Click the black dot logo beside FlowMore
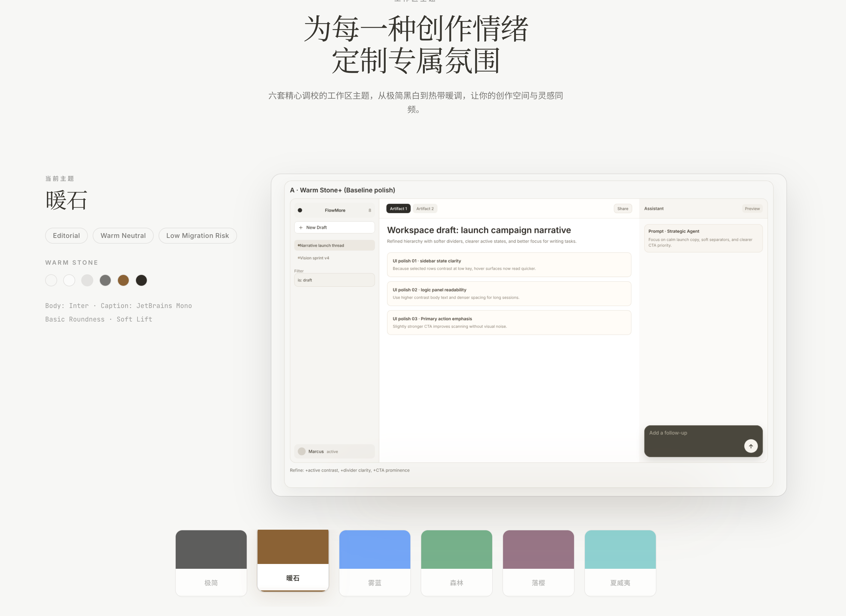 (300, 210)
